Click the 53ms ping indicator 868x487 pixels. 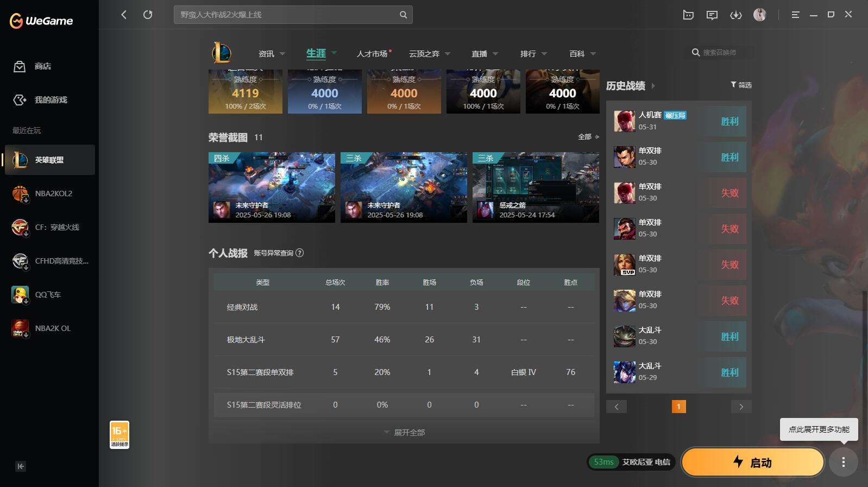point(603,462)
